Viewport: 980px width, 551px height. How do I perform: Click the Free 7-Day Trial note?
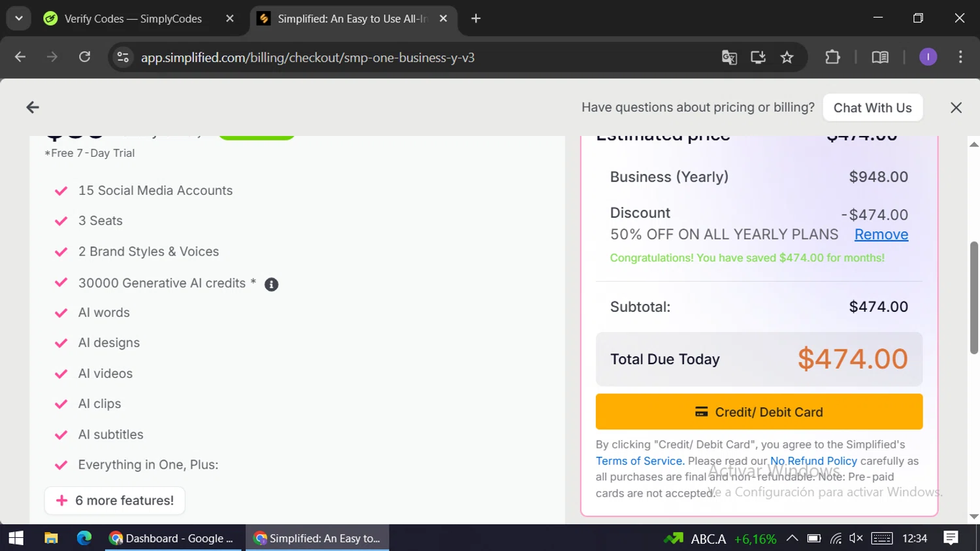(x=90, y=153)
